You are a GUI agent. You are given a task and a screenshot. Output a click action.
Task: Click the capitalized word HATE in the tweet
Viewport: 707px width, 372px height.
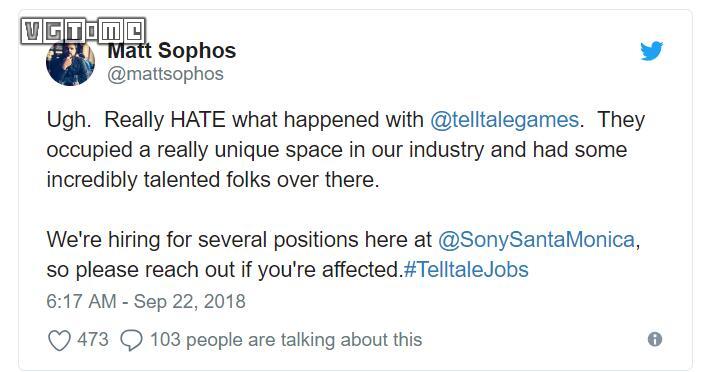click(198, 120)
